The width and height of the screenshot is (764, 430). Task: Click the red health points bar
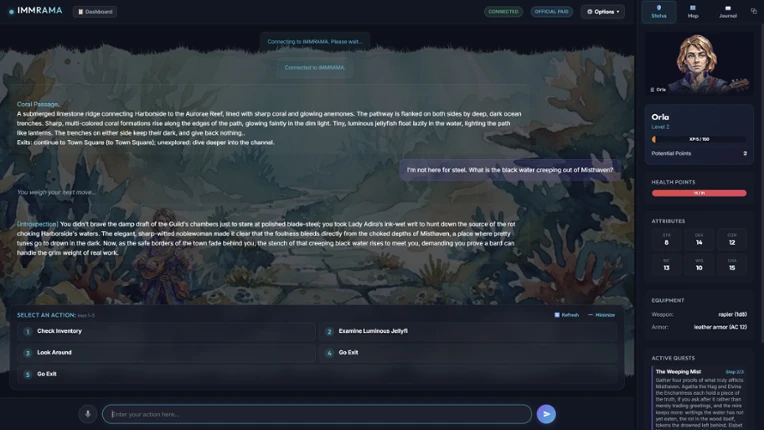pos(699,193)
